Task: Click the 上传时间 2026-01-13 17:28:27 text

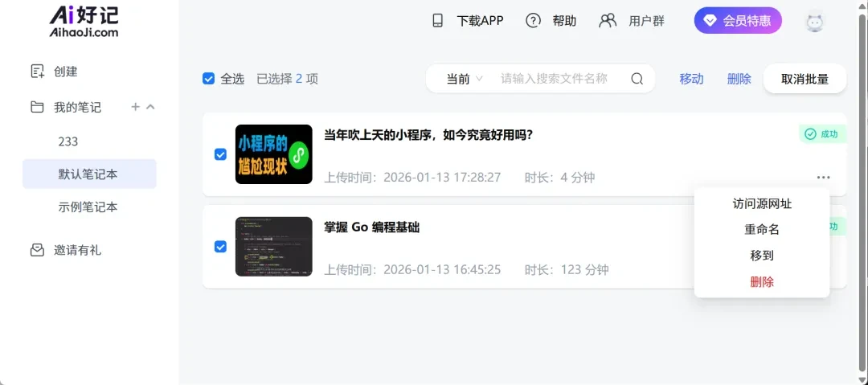Action: 412,178
